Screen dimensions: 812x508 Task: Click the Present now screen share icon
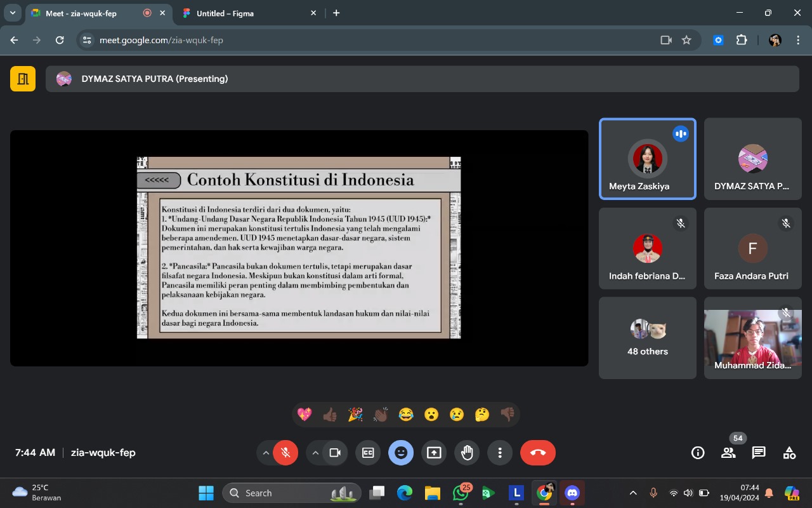click(x=434, y=453)
